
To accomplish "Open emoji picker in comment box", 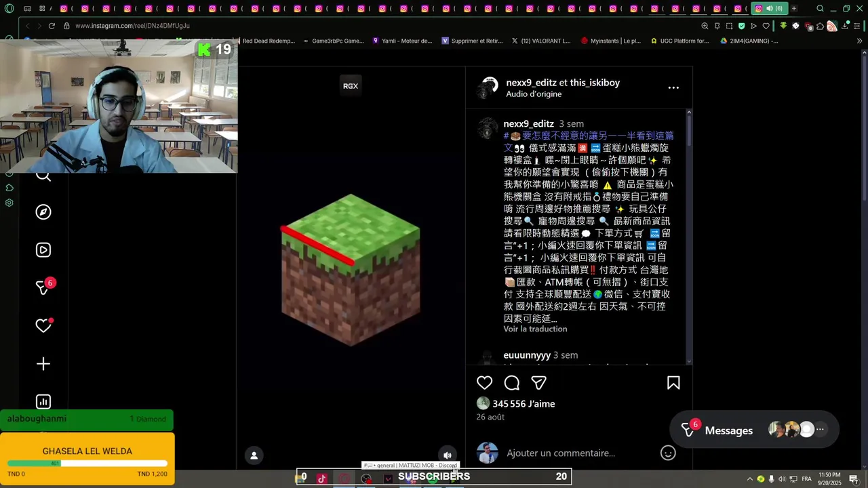I will tap(668, 453).
